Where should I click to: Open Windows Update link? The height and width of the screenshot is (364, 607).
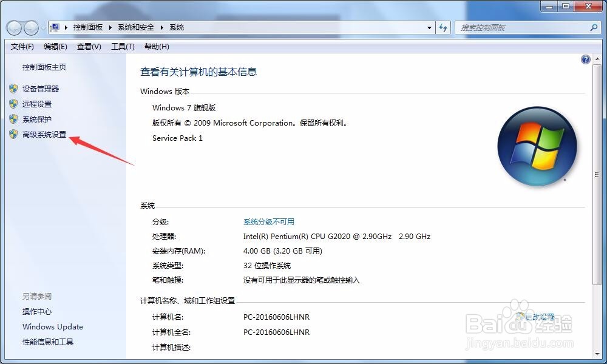click(x=53, y=327)
